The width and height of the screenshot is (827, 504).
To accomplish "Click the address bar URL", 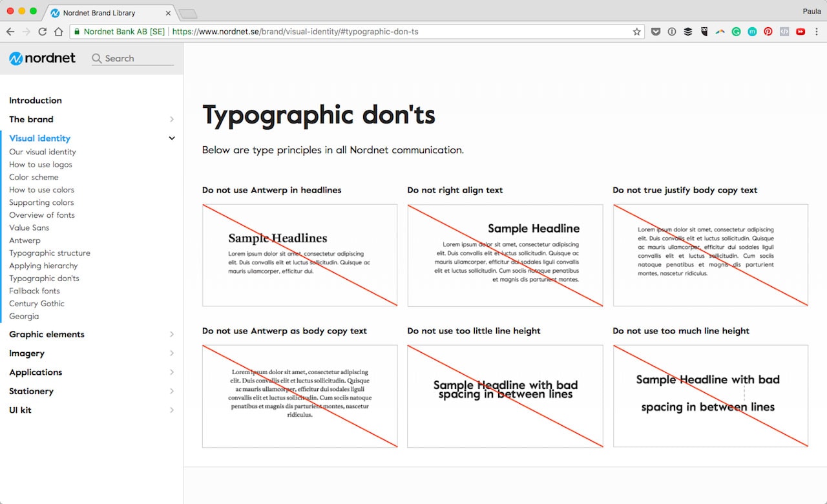I will pyautogui.click(x=295, y=31).
